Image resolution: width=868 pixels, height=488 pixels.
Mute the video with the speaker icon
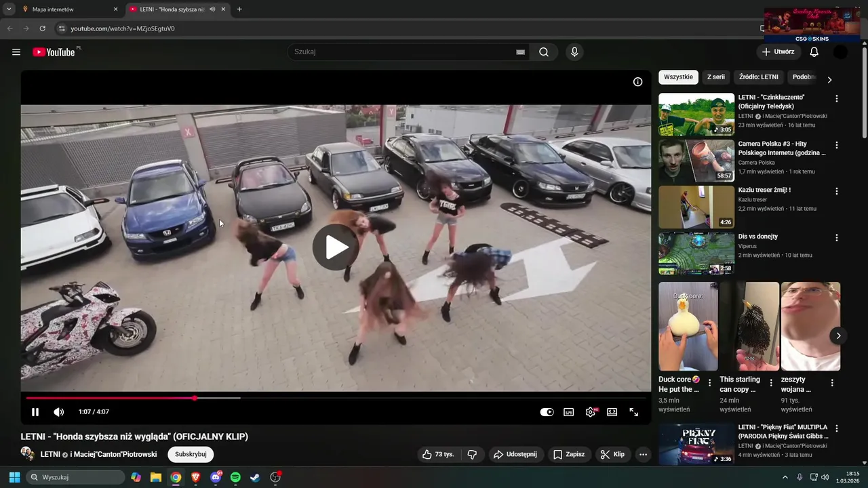[x=59, y=412]
